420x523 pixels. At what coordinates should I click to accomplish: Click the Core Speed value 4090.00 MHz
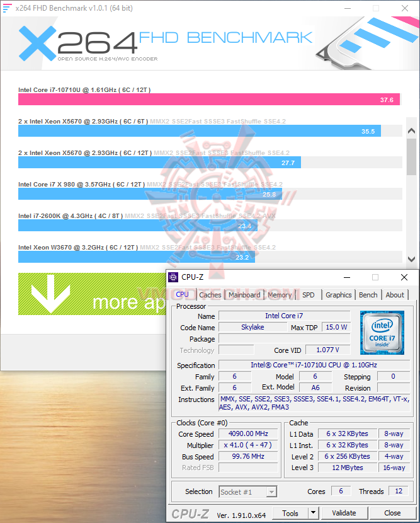click(x=248, y=434)
